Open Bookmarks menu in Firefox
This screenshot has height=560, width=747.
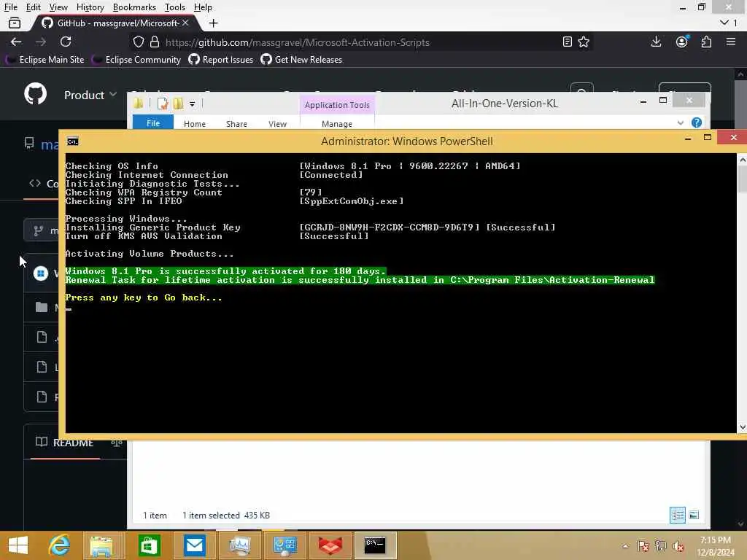[x=134, y=7]
